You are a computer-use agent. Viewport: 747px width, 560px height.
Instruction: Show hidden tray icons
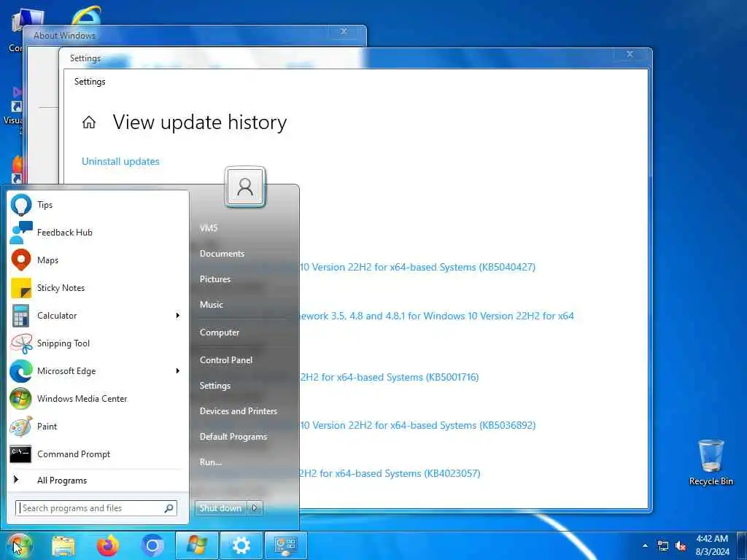point(645,546)
